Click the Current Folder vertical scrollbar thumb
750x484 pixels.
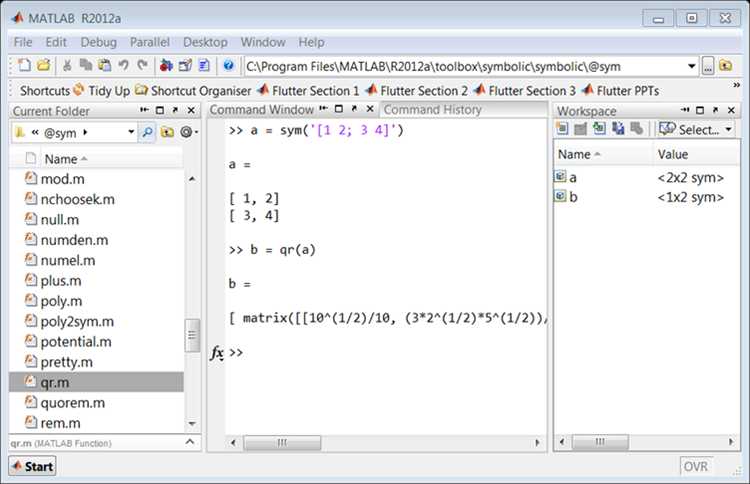192,335
